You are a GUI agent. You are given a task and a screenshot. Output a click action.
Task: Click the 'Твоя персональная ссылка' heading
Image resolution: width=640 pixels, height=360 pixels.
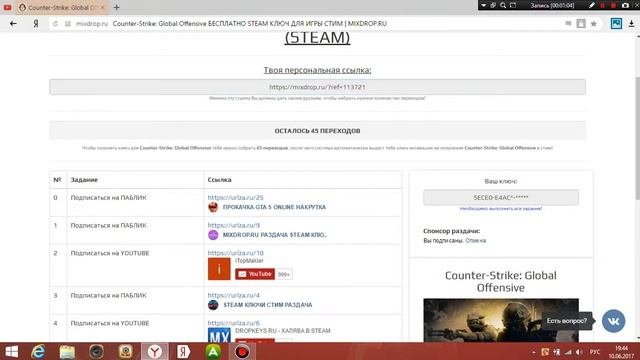pos(317,70)
